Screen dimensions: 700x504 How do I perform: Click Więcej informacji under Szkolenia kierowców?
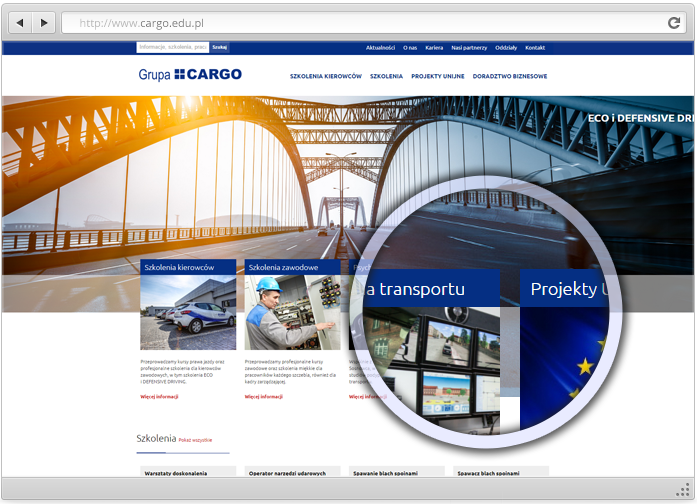[x=159, y=396]
